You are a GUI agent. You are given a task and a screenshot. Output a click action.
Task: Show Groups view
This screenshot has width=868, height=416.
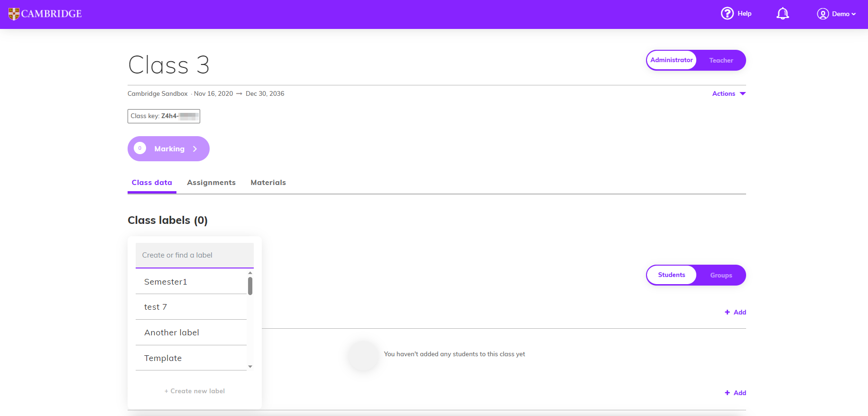point(721,275)
